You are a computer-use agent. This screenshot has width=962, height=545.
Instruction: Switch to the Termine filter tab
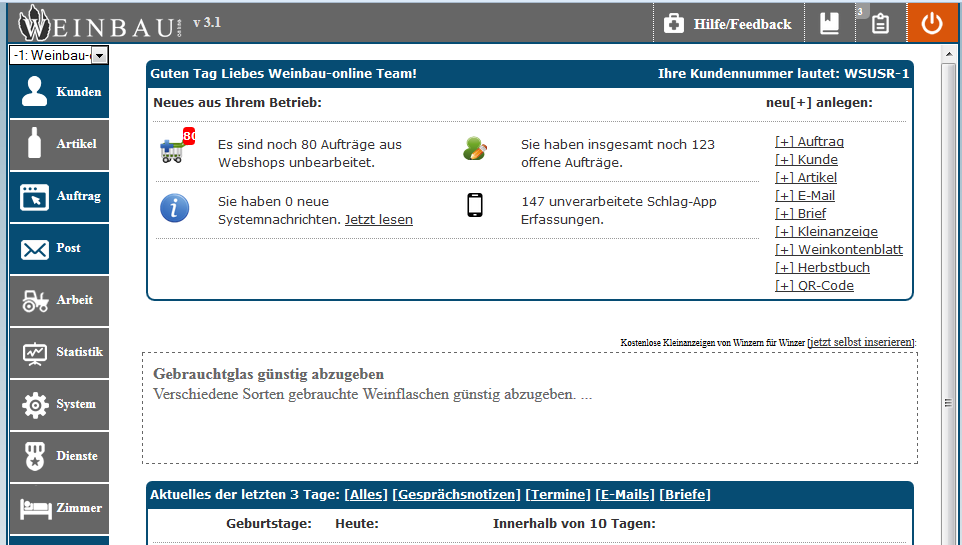tap(558, 495)
